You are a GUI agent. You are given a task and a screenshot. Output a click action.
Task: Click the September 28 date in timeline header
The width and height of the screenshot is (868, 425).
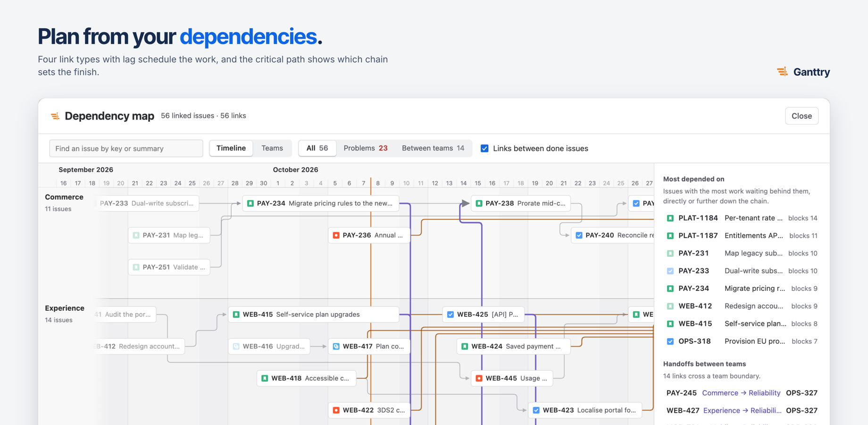(x=235, y=183)
